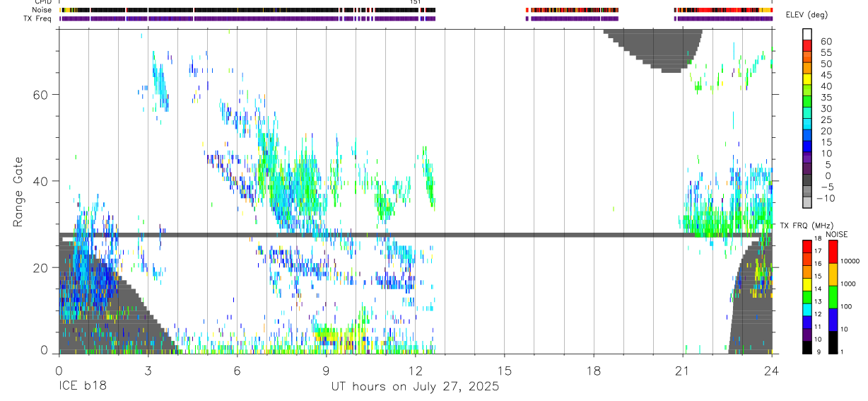Click the 1000 tick on the NOISE scale
The width and height of the screenshot is (868, 401).
point(849,284)
